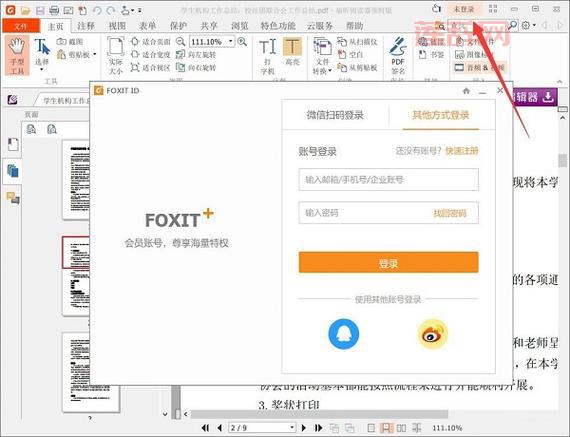Open the Pages thumbnails panel in sidebar
This screenshot has width=570, height=437.
(x=13, y=171)
